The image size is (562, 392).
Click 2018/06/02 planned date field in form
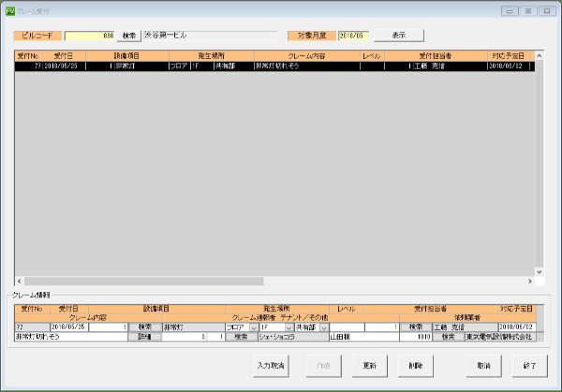pyautogui.click(x=517, y=327)
